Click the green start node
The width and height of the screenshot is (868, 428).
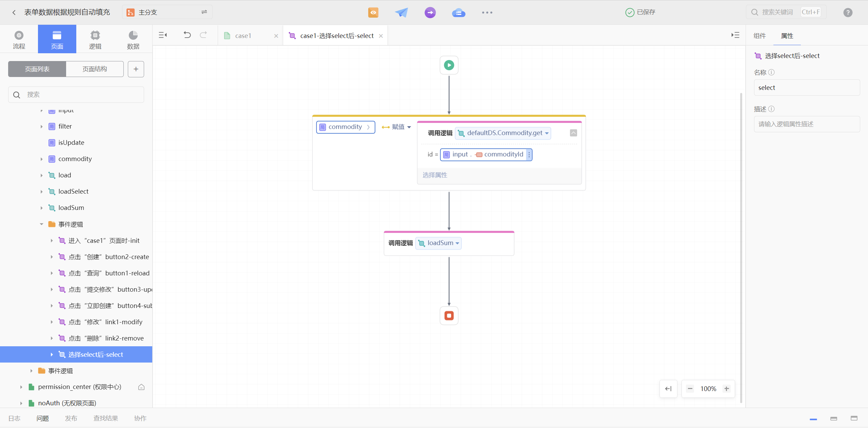point(449,65)
